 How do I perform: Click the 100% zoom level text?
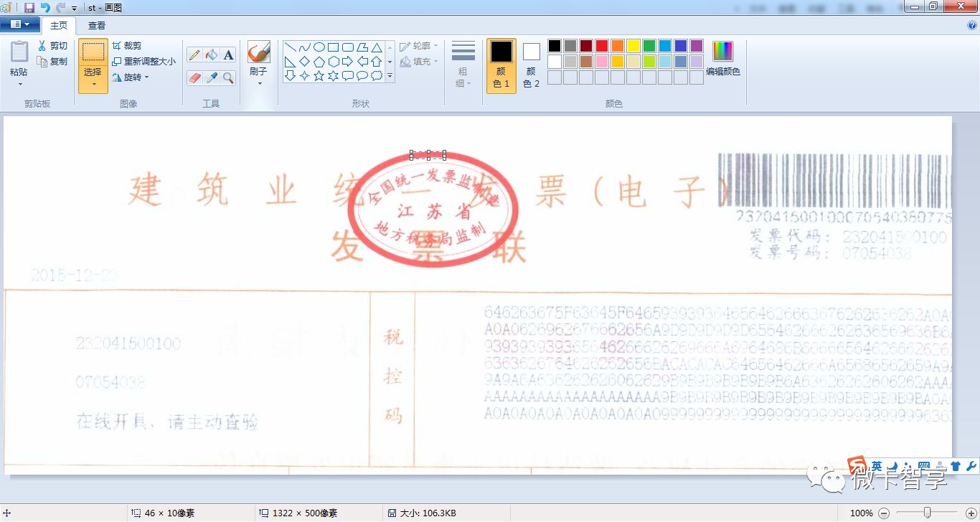click(x=861, y=513)
